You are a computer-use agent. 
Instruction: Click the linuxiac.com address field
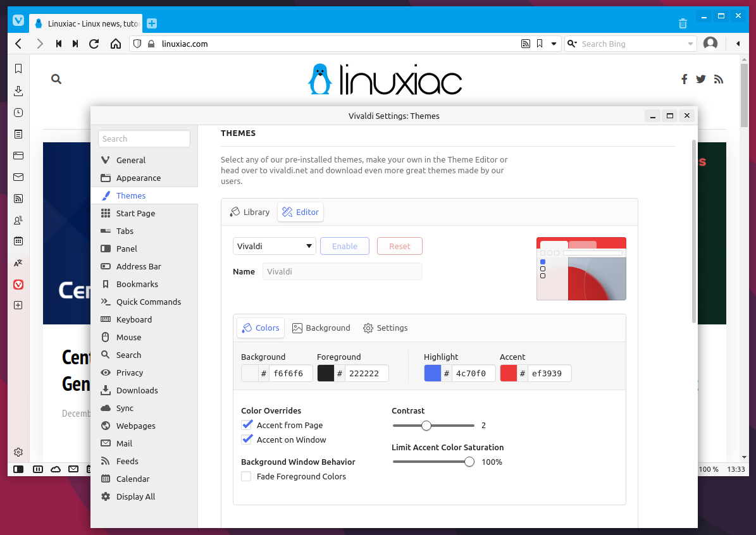click(x=337, y=44)
